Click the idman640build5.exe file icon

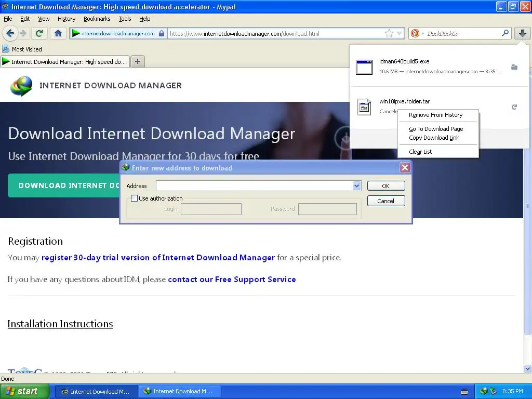click(364, 67)
